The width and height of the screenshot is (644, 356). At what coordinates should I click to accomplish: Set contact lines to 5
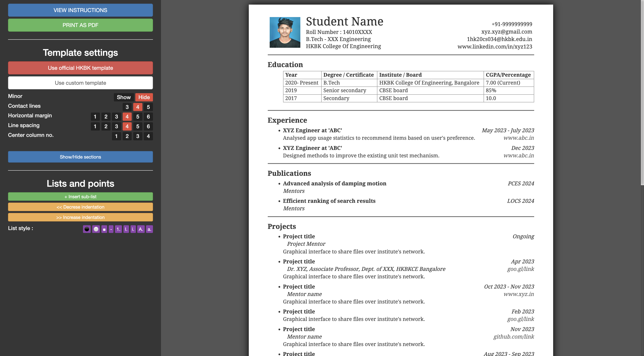[x=148, y=107]
